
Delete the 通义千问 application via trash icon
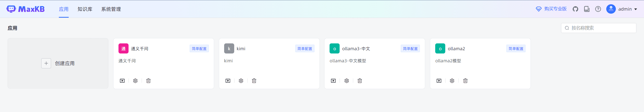click(148, 81)
